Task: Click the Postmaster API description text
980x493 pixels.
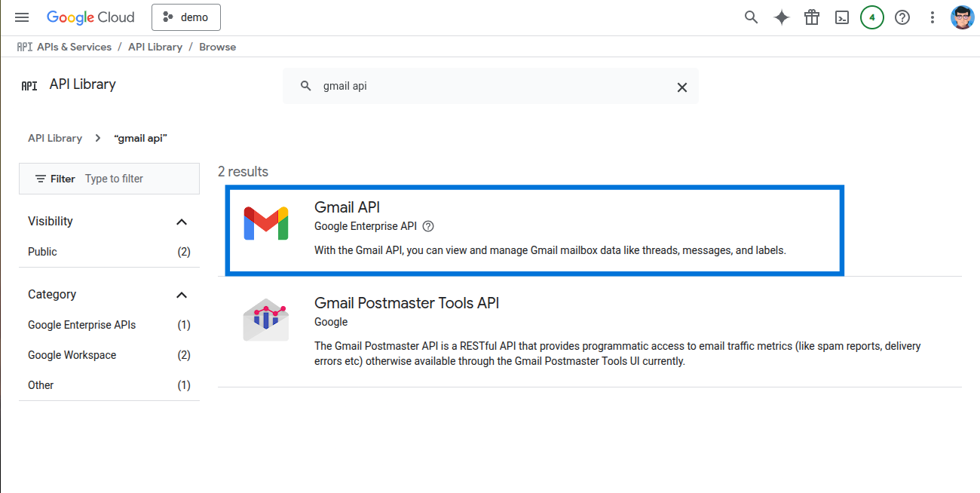Action: (x=617, y=354)
